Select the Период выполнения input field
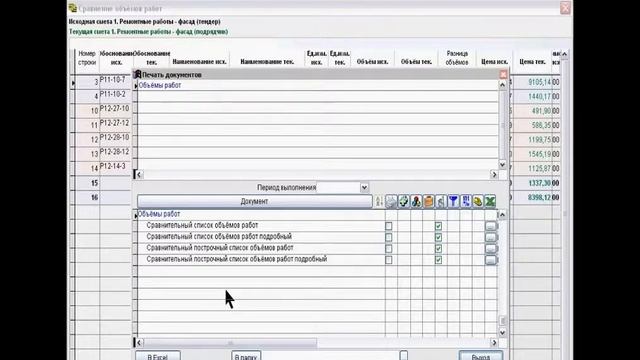640x360 pixels. coord(338,187)
